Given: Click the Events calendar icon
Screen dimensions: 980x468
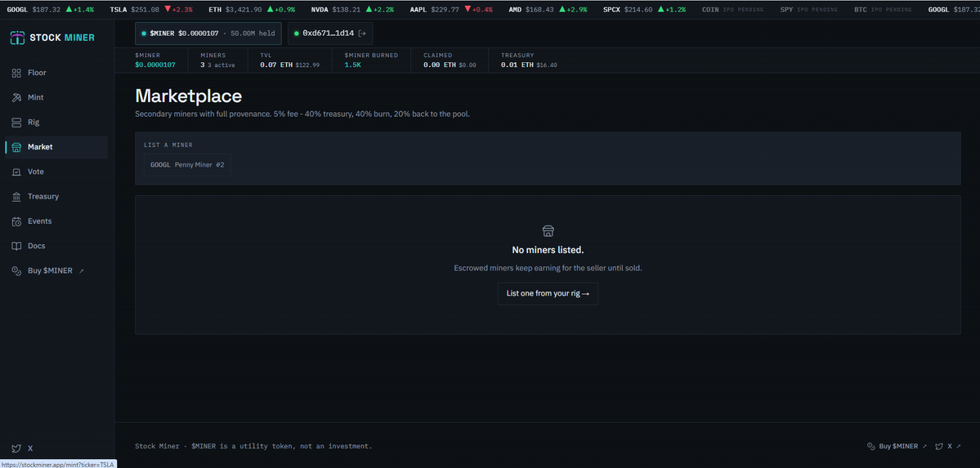Looking at the screenshot, I should coord(17,221).
